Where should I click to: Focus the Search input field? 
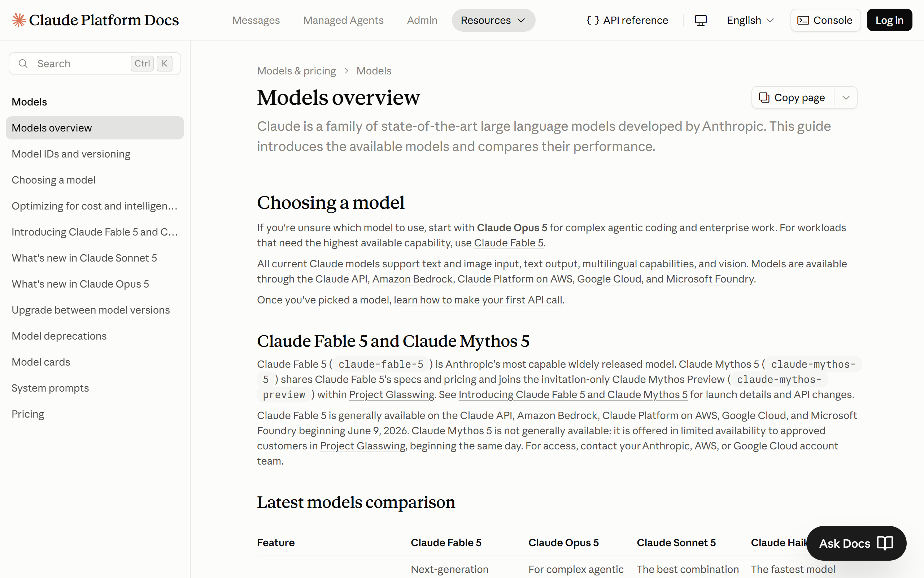95,64
